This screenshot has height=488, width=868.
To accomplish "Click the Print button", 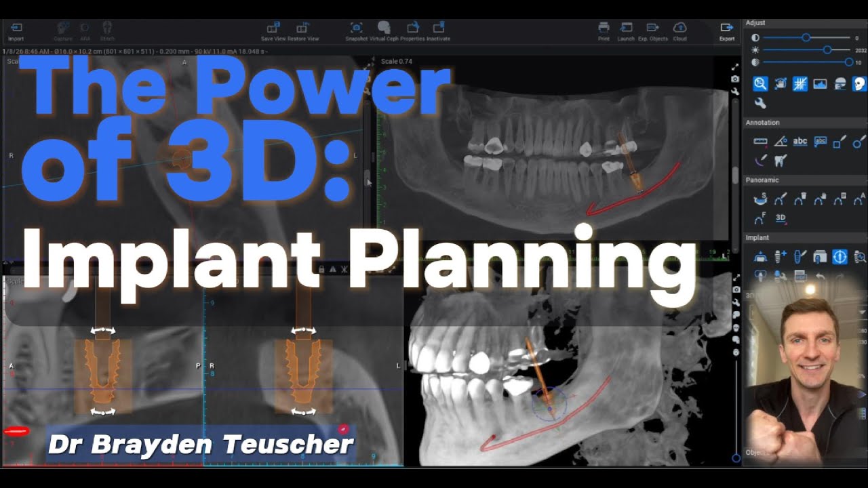I will [604, 31].
